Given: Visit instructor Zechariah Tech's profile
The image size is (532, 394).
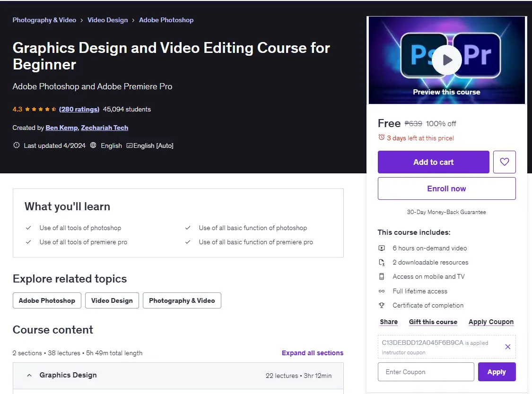Looking at the screenshot, I should [x=105, y=128].
